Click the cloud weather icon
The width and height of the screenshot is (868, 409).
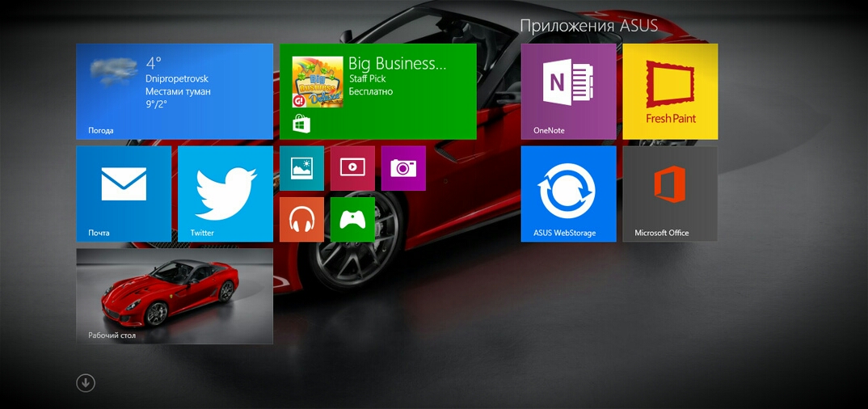113,71
